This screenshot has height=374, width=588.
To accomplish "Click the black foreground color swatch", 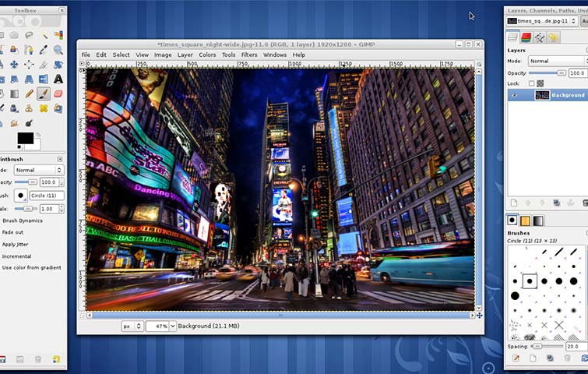I will [25, 138].
